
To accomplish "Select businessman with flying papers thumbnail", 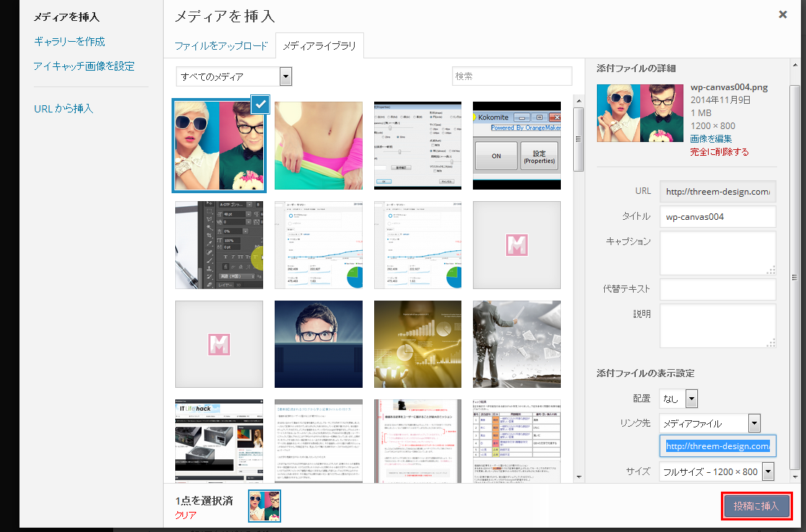I will [x=517, y=344].
